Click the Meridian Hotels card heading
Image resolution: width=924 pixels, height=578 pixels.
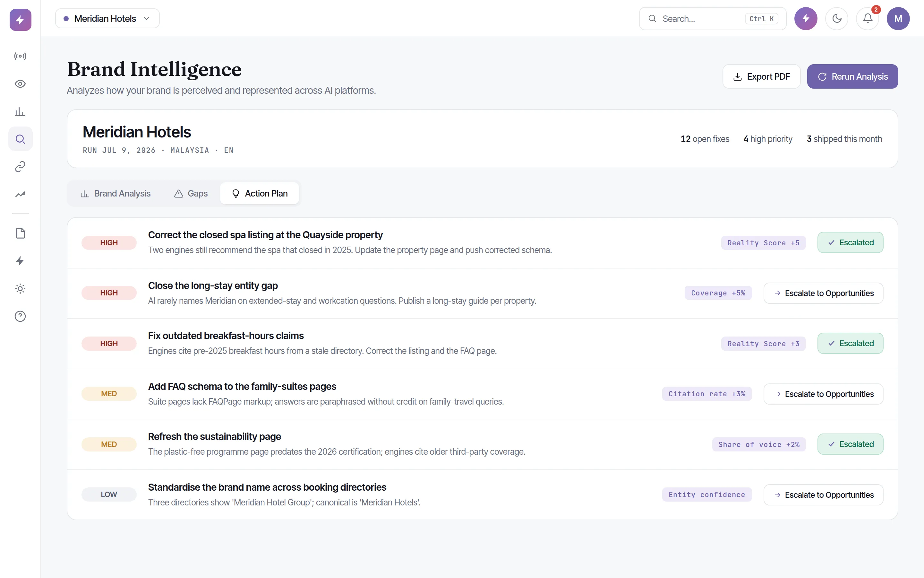pyautogui.click(x=137, y=132)
